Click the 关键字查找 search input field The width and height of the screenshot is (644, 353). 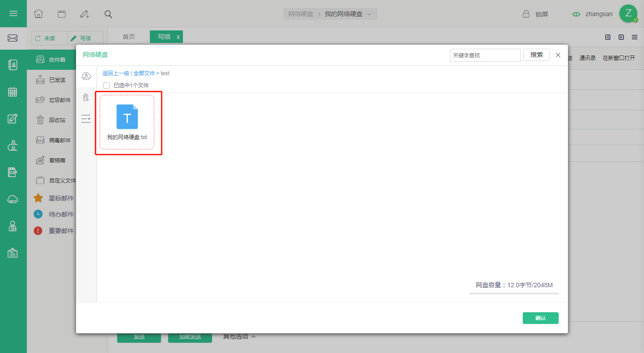(x=486, y=55)
